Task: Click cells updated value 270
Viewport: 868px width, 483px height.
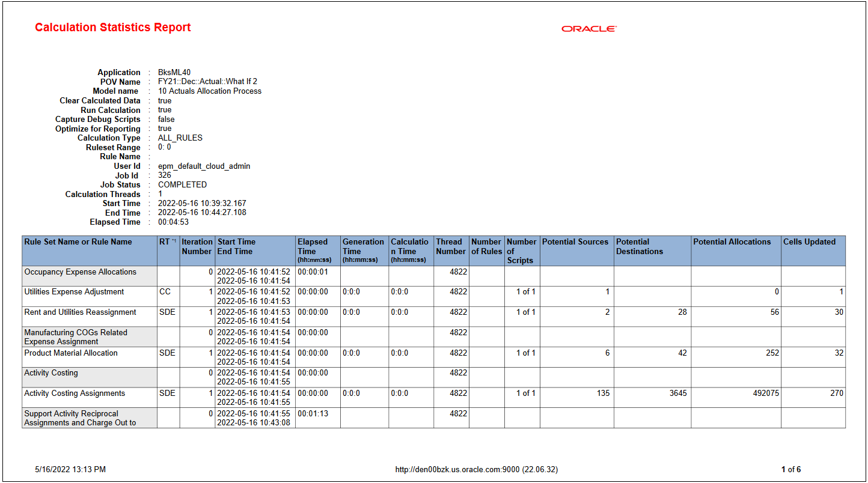Action: [836, 393]
